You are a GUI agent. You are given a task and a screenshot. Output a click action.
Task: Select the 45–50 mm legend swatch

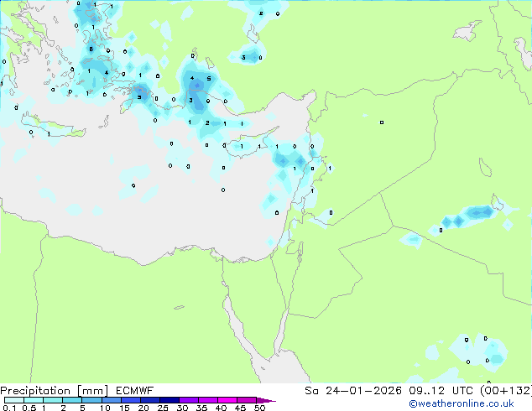247,400
